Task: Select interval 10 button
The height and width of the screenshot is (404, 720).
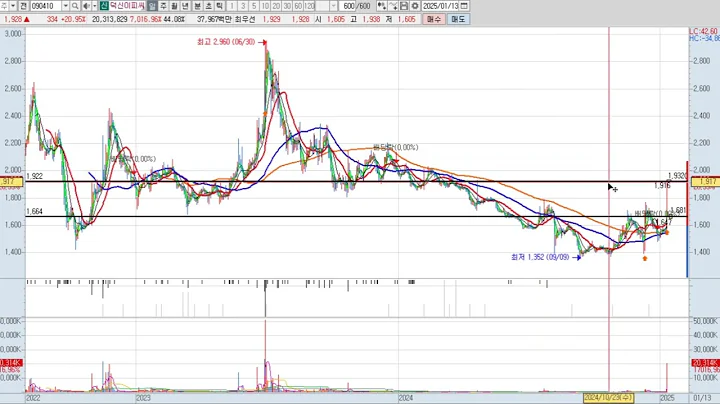Action: [265, 6]
